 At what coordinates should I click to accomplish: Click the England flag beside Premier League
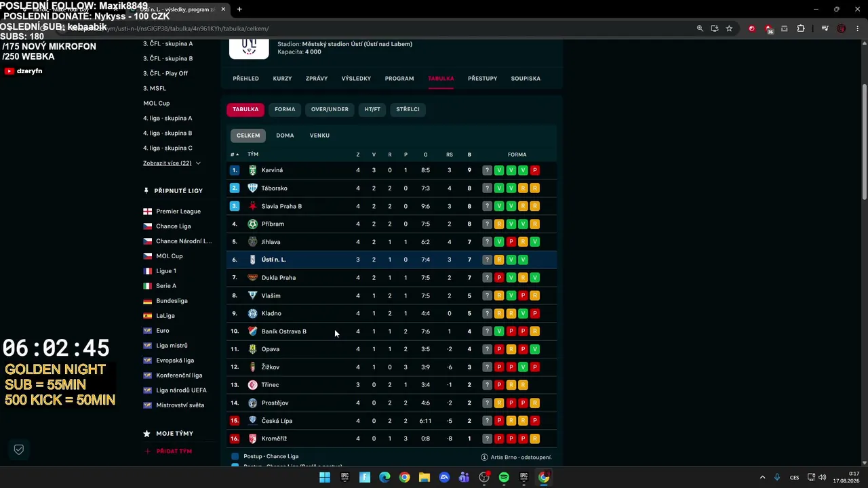click(147, 211)
